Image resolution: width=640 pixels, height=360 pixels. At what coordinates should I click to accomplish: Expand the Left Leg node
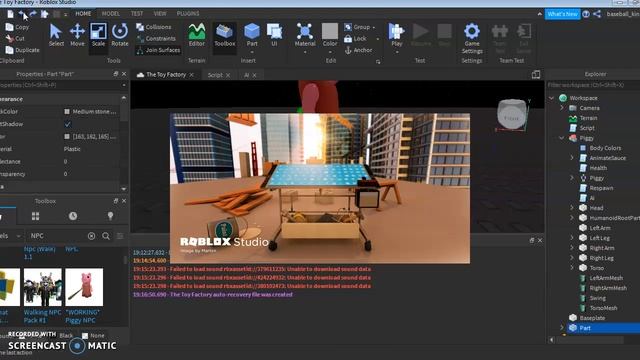(572, 238)
